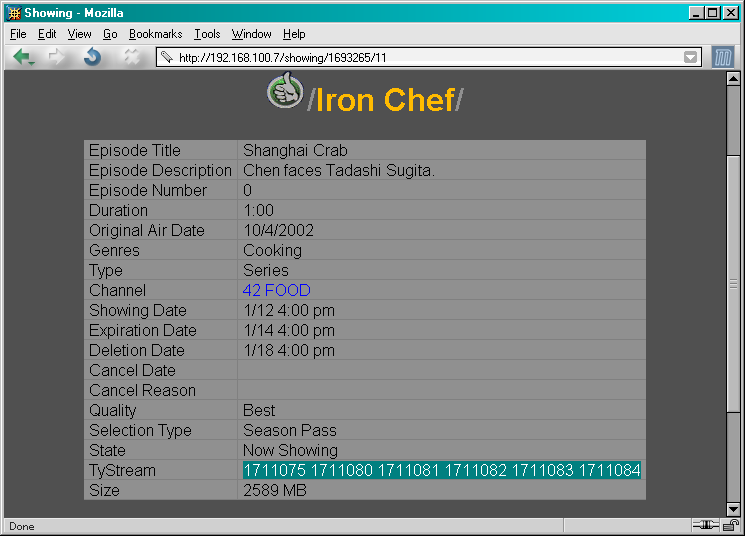Reload the current page
This screenshot has width=745, height=536.
(92, 57)
